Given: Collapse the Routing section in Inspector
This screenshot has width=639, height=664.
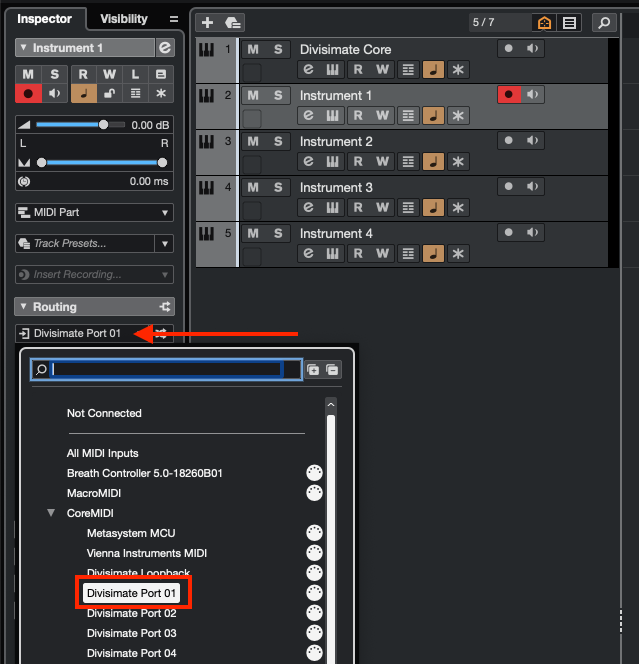Looking at the screenshot, I should tap(94, 307).
